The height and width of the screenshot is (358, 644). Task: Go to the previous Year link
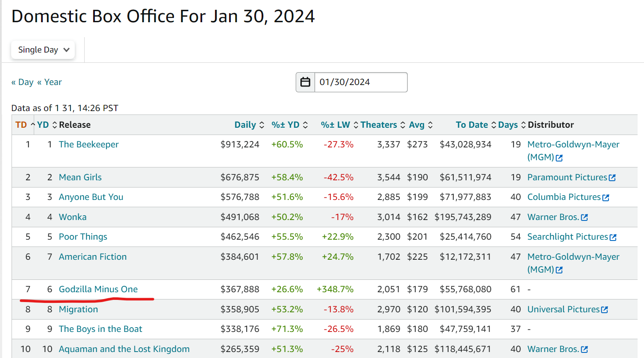pyautogui.click(x=50, y=82)
